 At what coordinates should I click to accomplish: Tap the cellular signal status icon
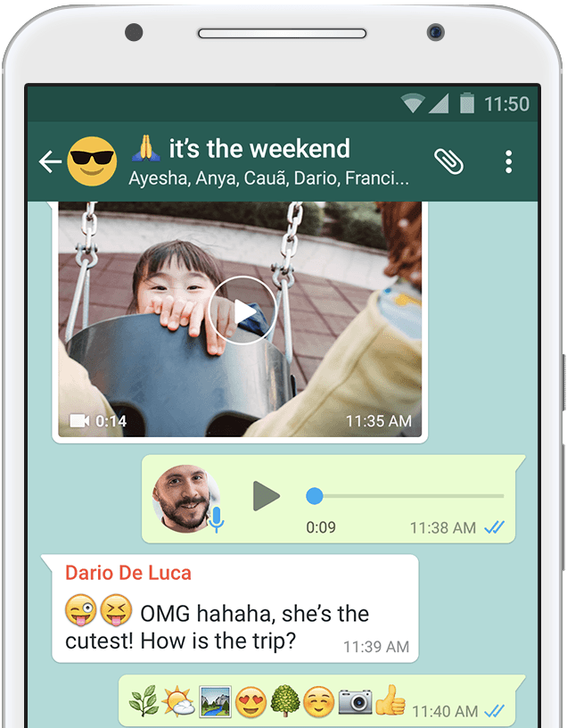(439, 103)
